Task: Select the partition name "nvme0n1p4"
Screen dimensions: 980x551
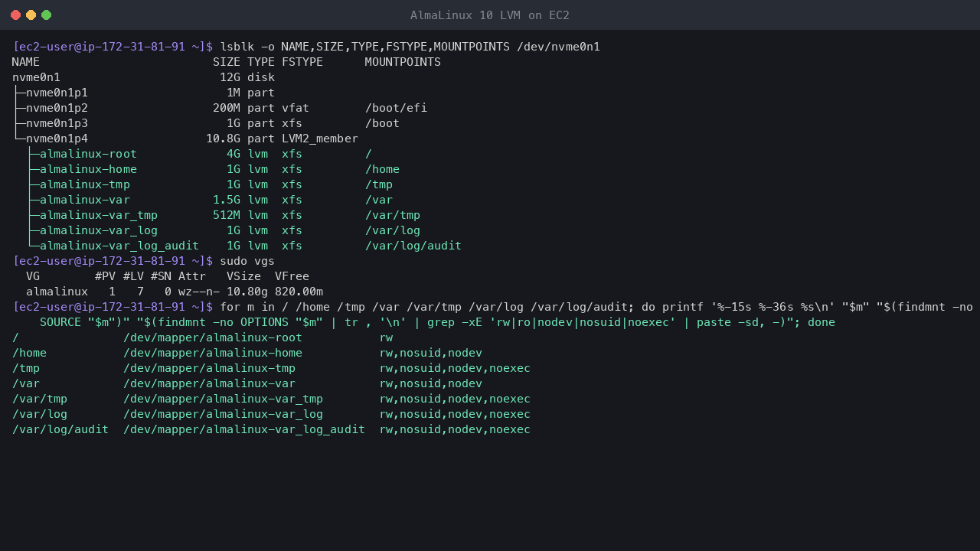Action: 57,139
